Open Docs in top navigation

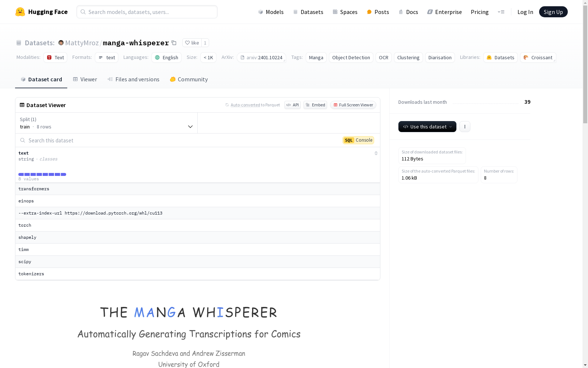pyautogui.click(x=408, y=12)
